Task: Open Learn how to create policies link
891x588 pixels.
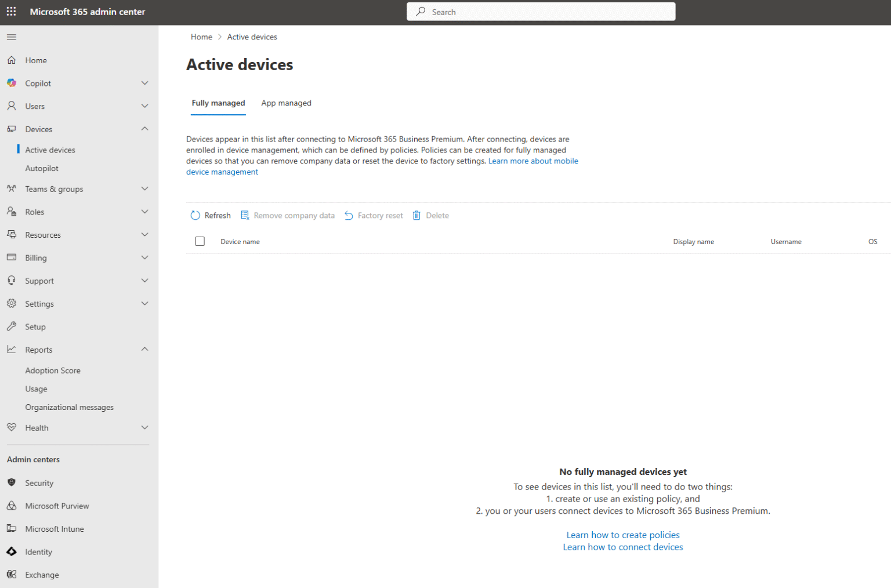Action: tap(622, 534)
